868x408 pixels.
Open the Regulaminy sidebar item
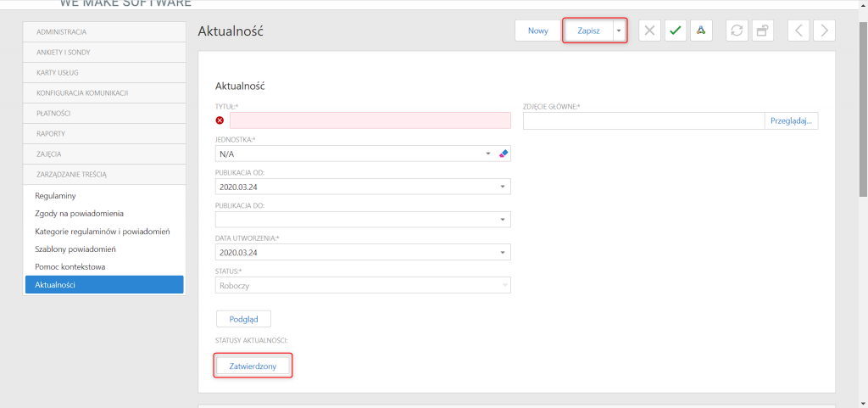(x=55, y=196)
